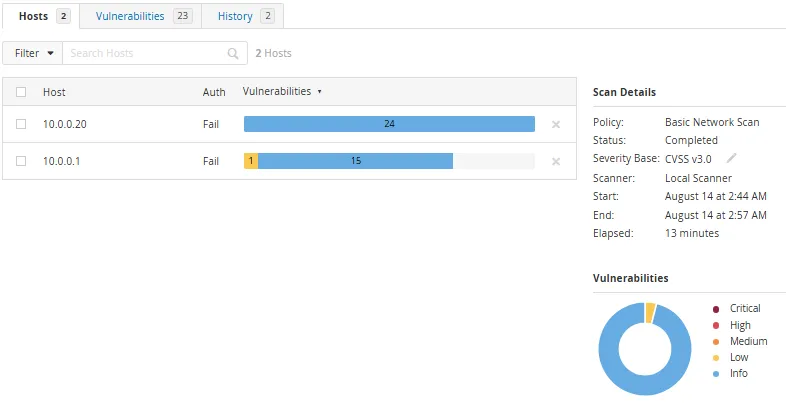Click the Medium severity legend dot

(715, 342)
